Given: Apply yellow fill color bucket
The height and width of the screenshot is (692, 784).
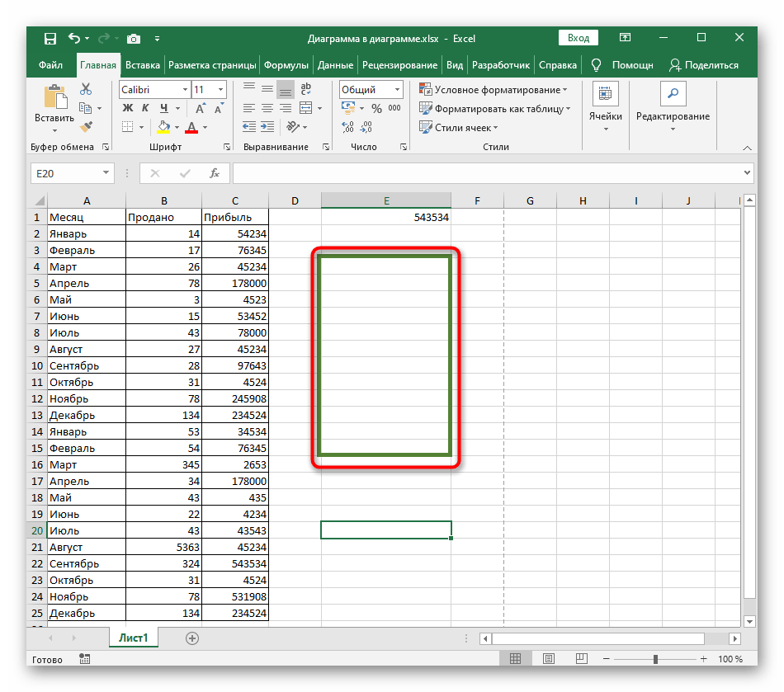Looking at the screenshot, I should [163, 127].
